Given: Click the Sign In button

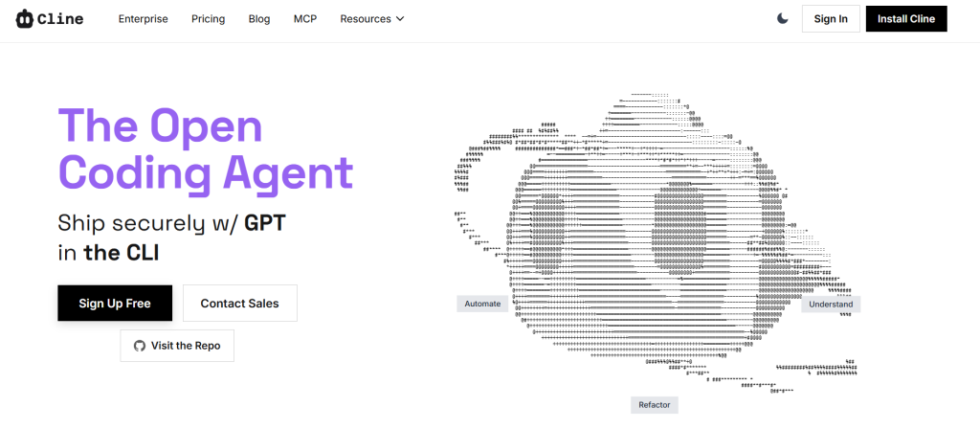Looking at the screenshot, I should pyautogui.click(x=830, y=19).
